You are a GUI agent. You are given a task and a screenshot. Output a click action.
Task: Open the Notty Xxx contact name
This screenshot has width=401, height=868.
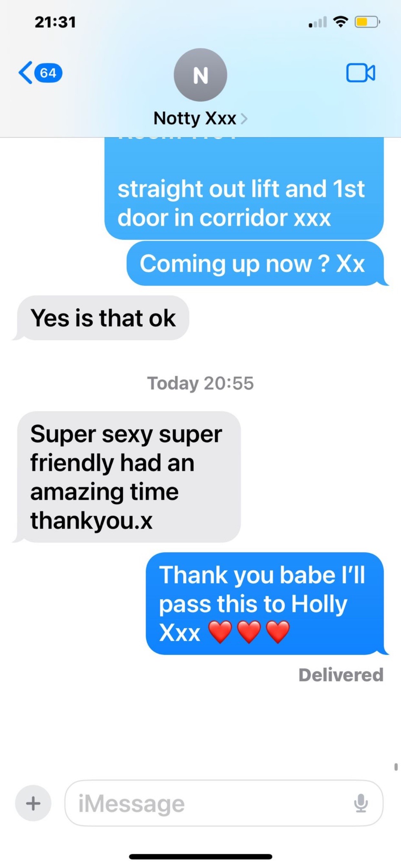[x=195, y=118]
